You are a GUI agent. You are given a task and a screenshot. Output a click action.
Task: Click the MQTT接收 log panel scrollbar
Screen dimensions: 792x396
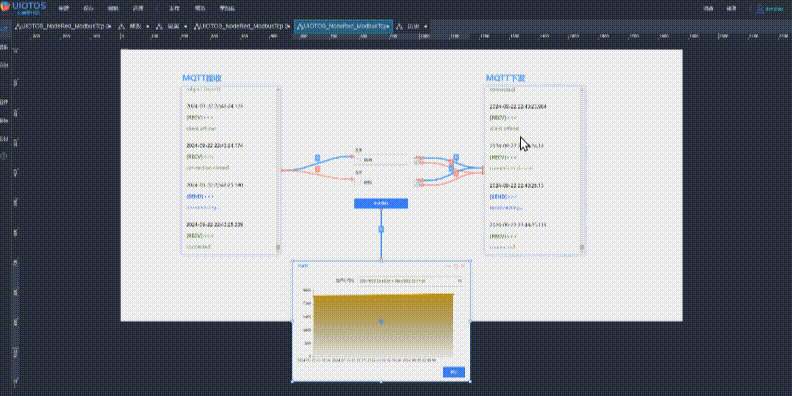pyautogui.click(x=278, y=170)
